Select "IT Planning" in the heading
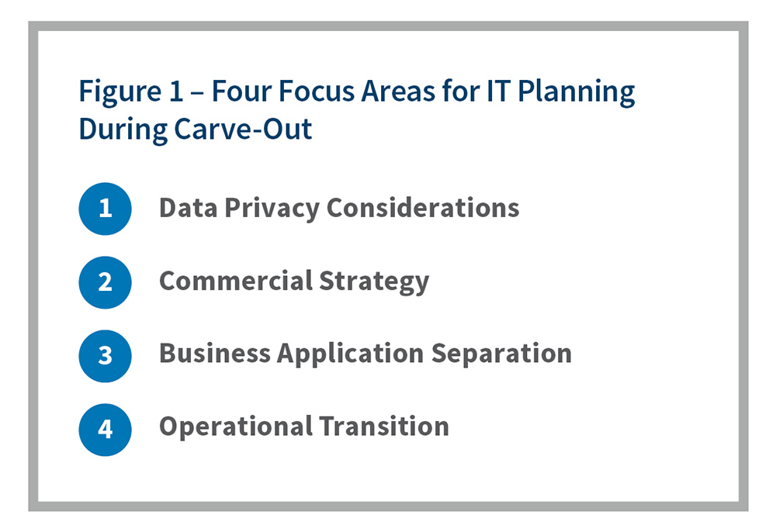The width and height of the screenshot is (776, 532). (x=574, y=92)
